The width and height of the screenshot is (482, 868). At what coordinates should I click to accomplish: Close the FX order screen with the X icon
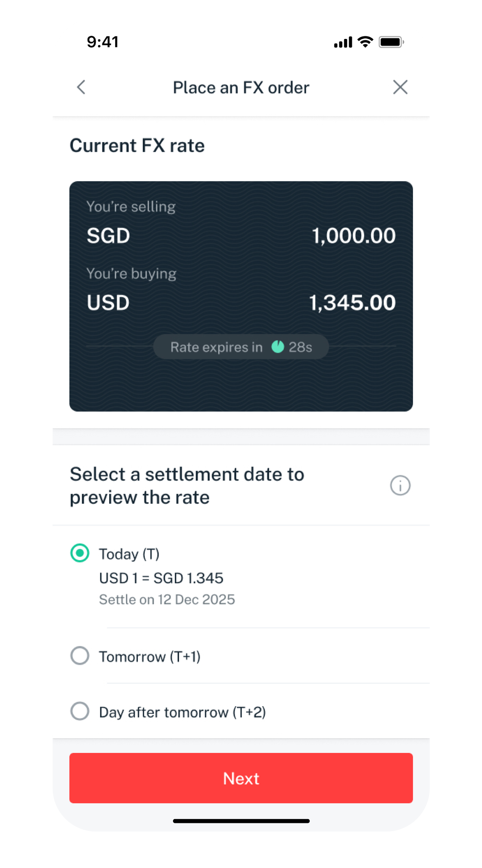coord(400,87)
